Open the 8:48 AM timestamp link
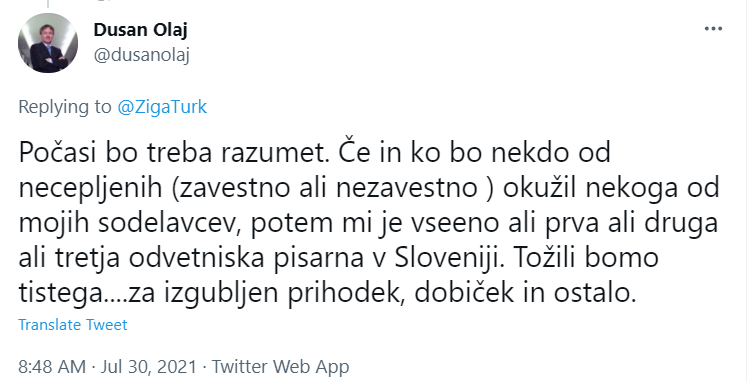 click(52, 367)
